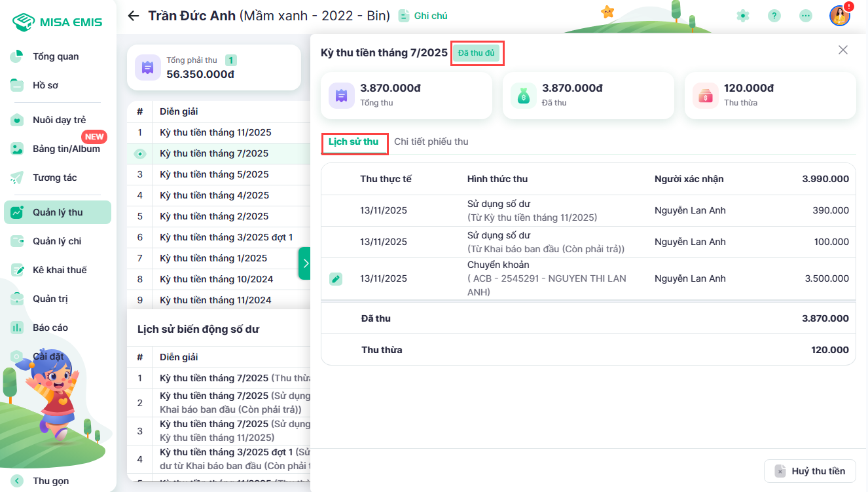The image size is (868, 492).
Task: Close the Kỳ thu tiền tháng 7/2025 panel
Action: point(843,50)
